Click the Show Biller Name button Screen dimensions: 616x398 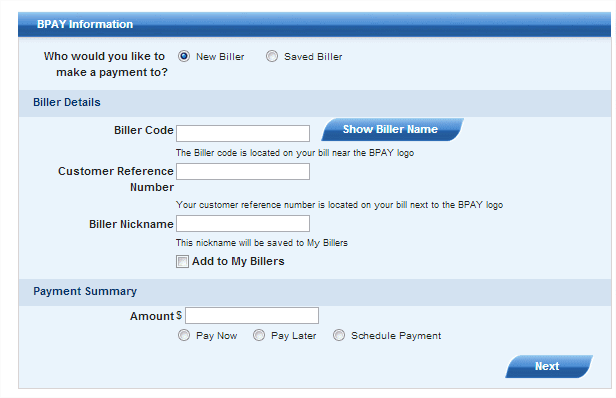(x=392, y=129)
